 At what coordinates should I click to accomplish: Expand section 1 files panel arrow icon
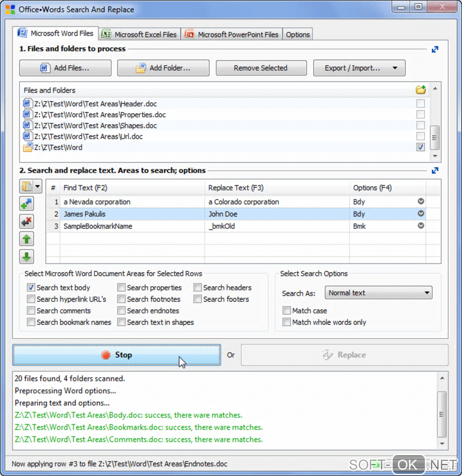pos(435,49)
